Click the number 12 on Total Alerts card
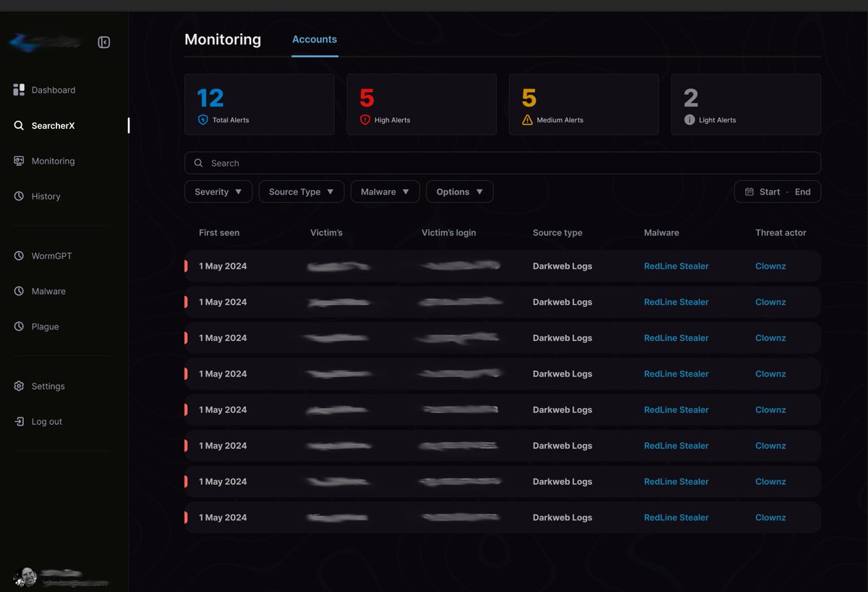Image resolution: width=868 pixels, height=592 pixels. point(210,98)
